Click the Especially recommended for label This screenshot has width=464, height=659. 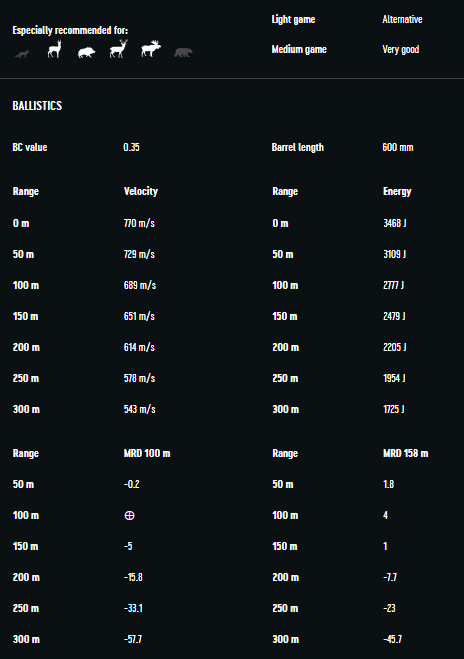click(x=70, y=30)
